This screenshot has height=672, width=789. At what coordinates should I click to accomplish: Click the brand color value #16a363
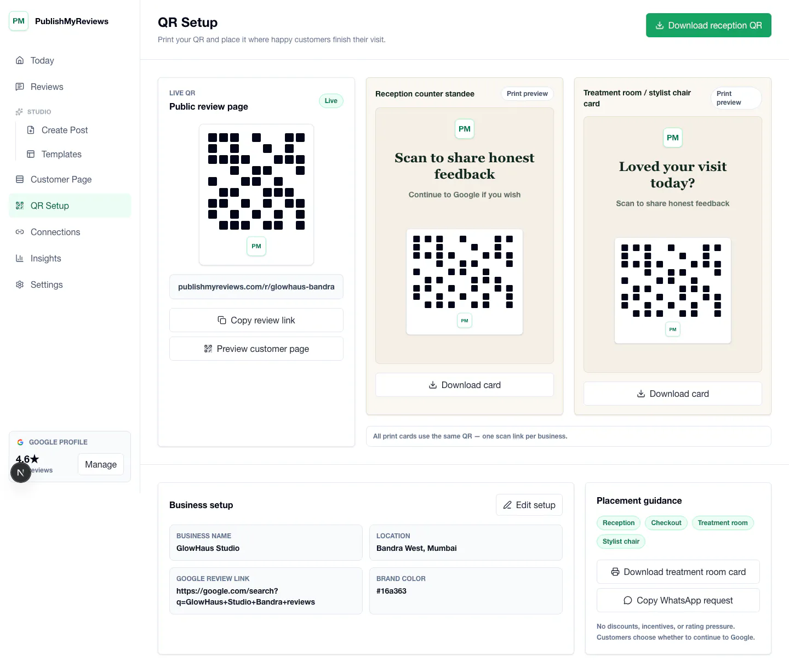(x=391, y=591)
